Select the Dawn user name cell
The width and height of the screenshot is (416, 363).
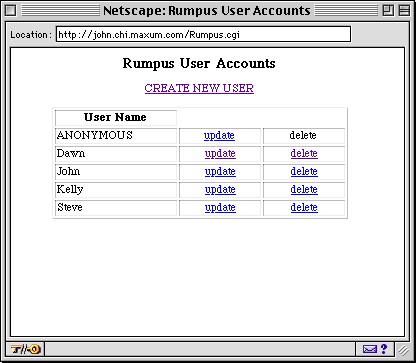[116, 154]
